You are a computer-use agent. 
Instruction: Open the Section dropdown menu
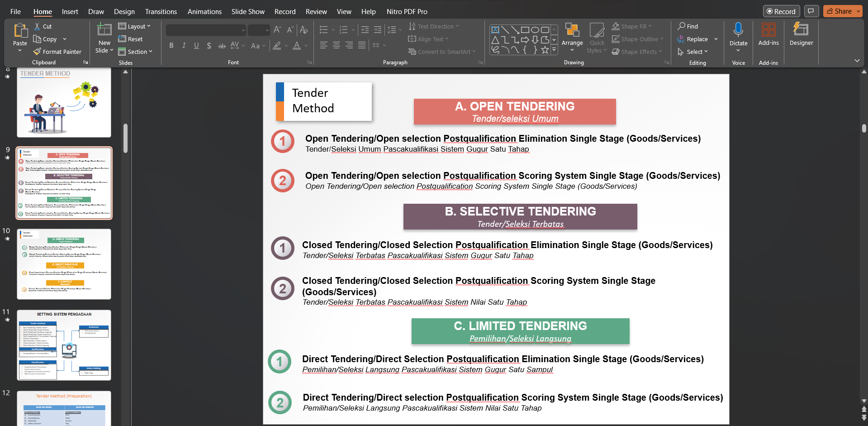tap(136, 52)
